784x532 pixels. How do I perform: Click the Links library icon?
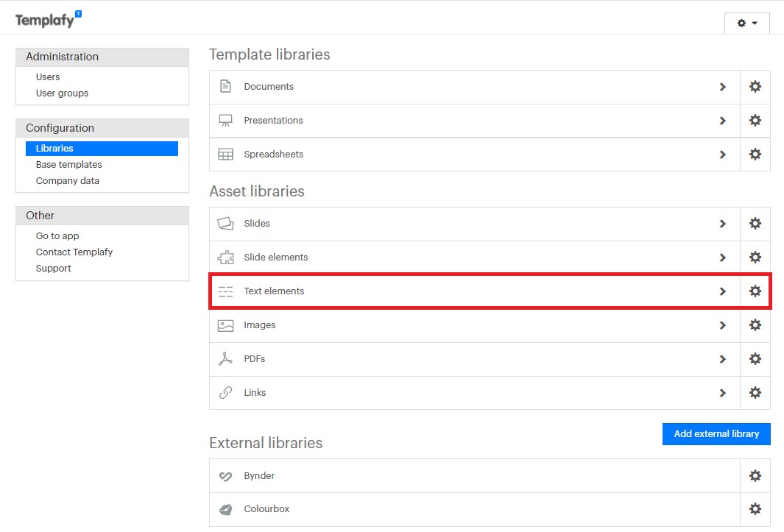click(x=225, y=392)
